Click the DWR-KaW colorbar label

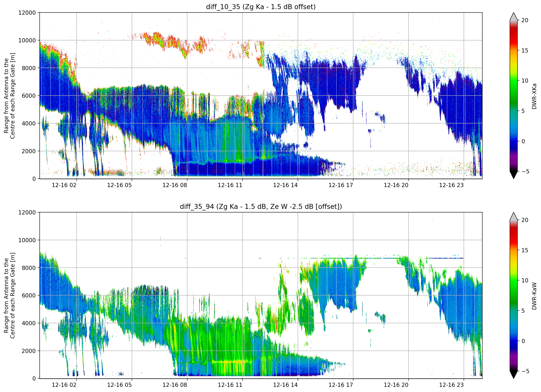(534, 296)
